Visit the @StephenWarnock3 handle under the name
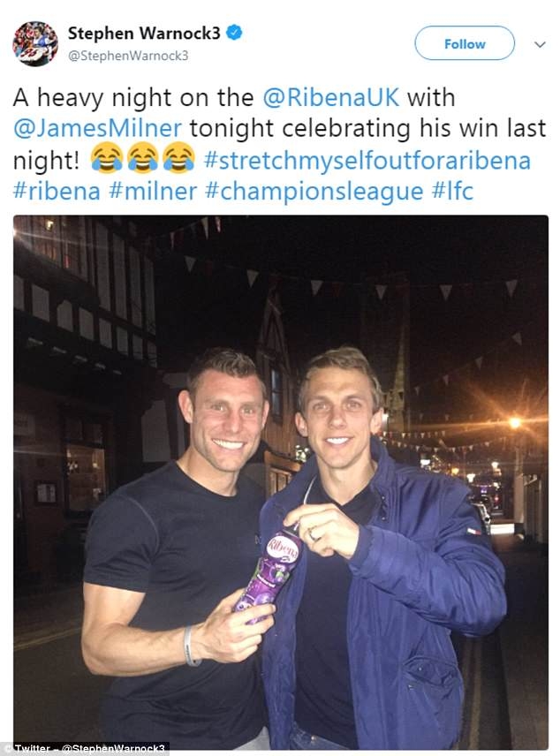Image resolution: width=560 pixels, height=756 pixels. point(128,56)
